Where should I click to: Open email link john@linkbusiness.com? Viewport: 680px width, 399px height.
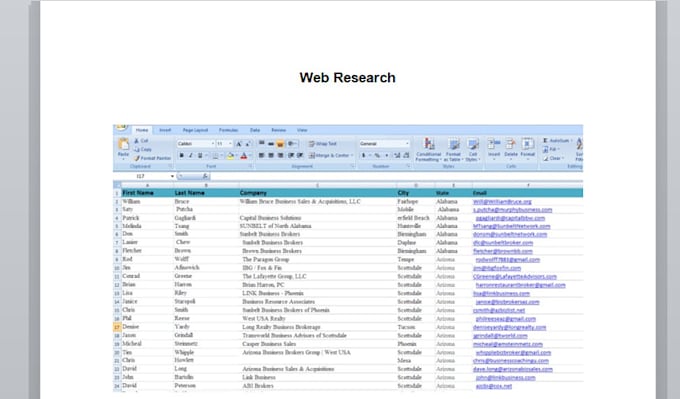[x=506, y=378]
